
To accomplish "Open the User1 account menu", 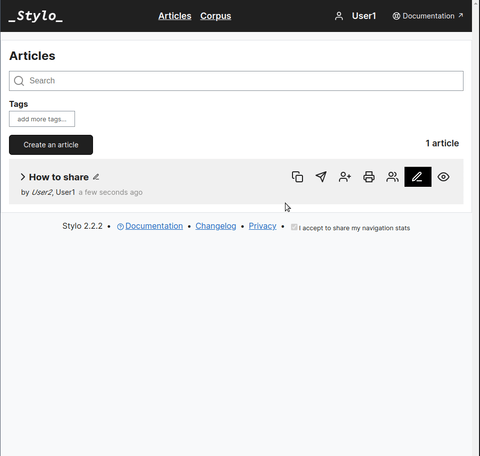I will pyautogui.click(x=364, y=16).
